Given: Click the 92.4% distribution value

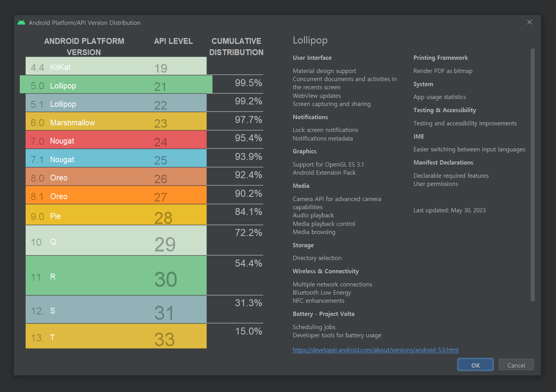Looking at the screenshot, I should (248, 175).
